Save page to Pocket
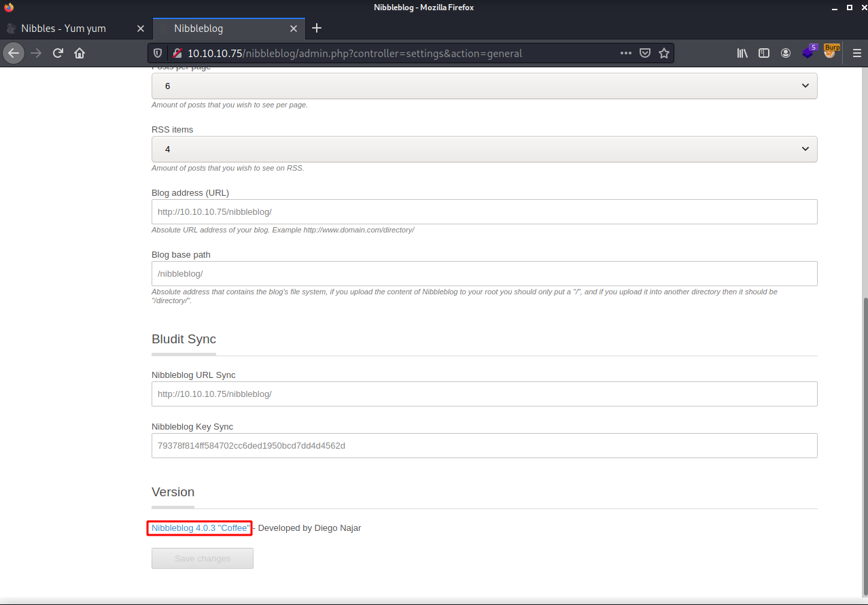Viewport: 868px width, 605px height. 645,53
